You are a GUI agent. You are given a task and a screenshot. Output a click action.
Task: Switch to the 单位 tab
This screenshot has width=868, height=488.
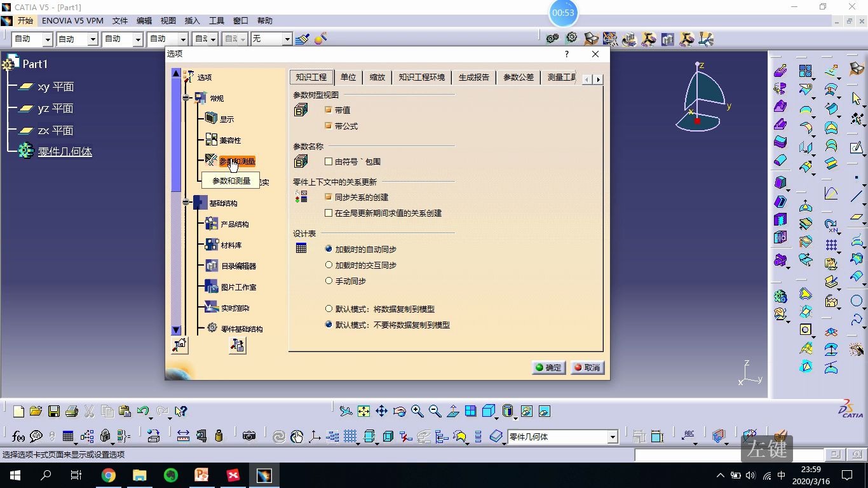(348, 77)
